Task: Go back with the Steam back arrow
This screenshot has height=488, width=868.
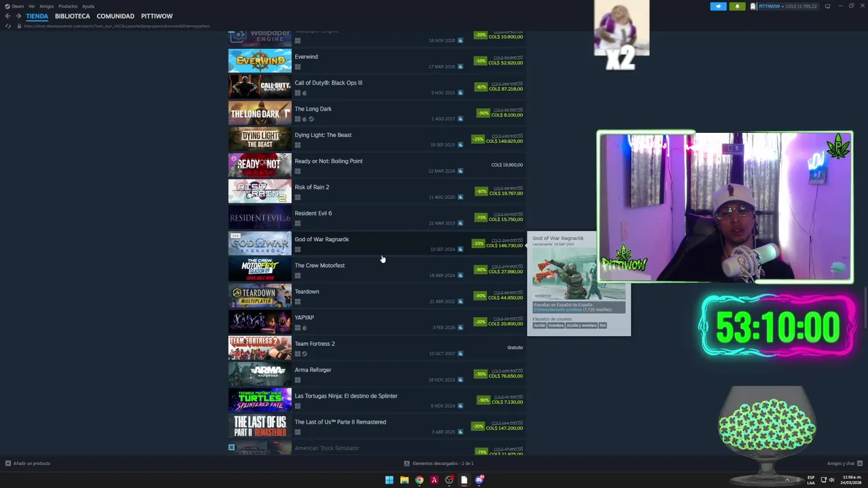Action: tap(7, 16)
